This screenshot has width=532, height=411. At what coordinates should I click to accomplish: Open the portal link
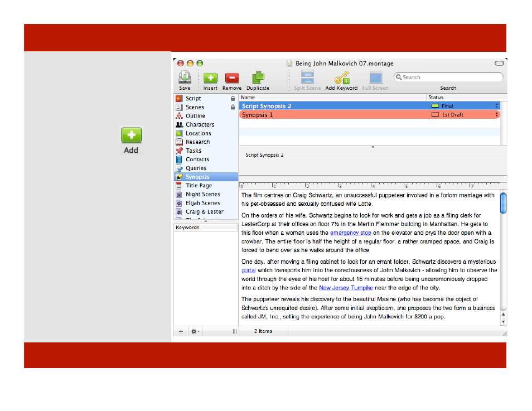pyautogui.click(x=248, y=270)
